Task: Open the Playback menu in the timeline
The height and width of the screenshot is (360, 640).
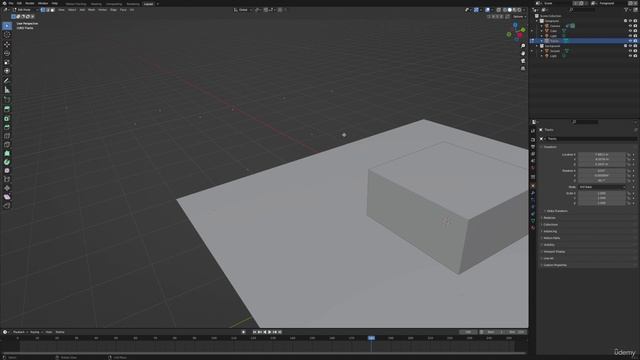Action: (x=19, y=332)
